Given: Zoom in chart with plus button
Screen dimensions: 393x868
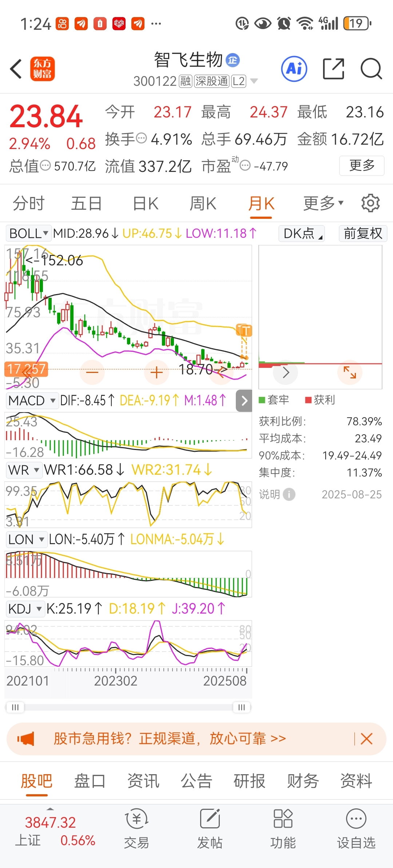Looking at the screenshot, I should point(156,372).
